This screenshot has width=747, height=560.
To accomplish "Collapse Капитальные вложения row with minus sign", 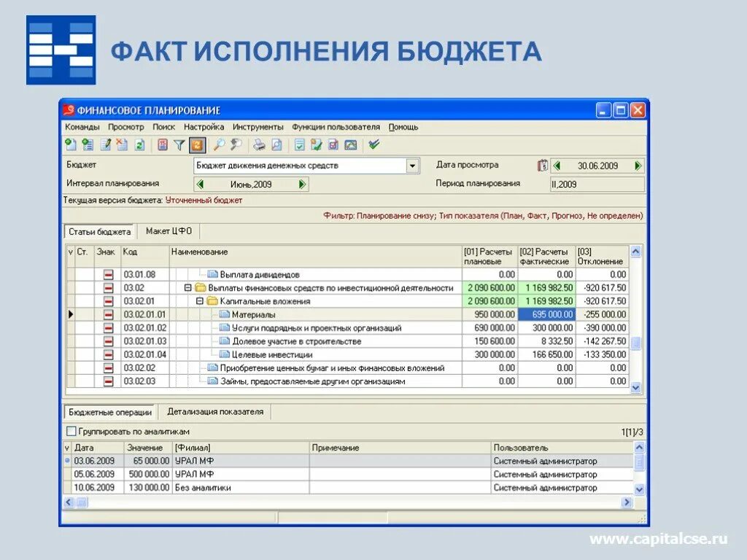I will pos(199,300).
